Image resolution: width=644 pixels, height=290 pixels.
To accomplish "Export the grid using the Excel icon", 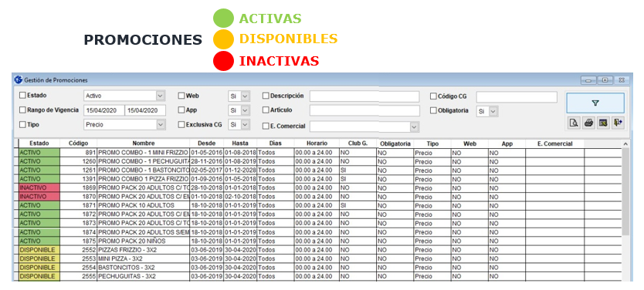I will (x=603, y=123).
